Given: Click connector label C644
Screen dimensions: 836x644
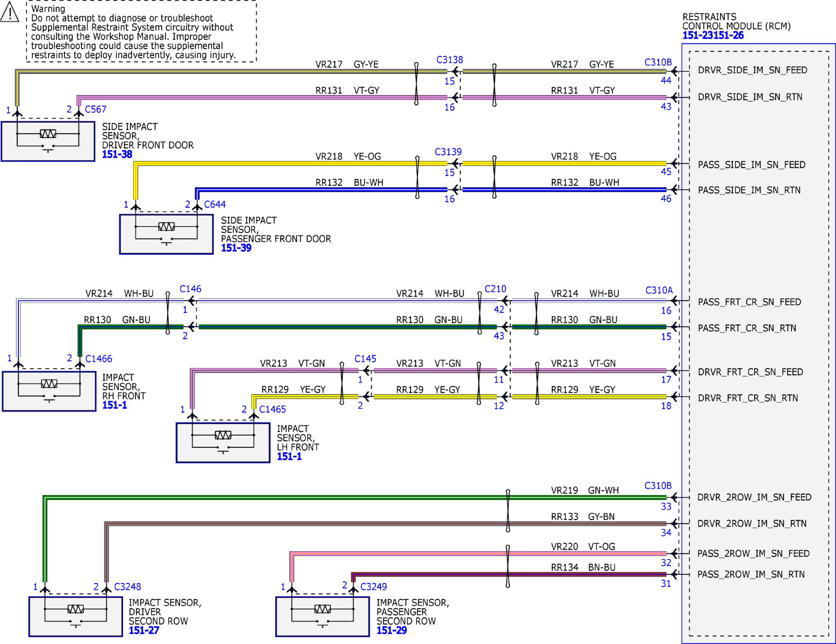Looking at the screenshot, I should coord(215,204).
